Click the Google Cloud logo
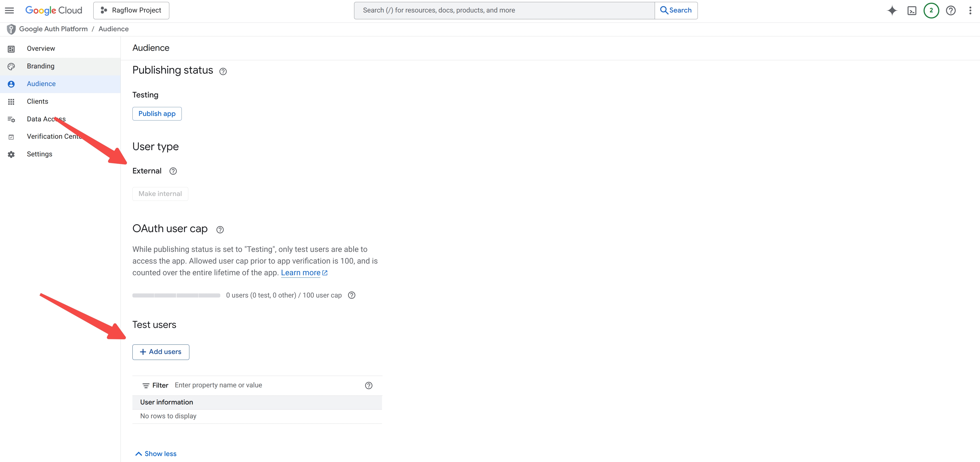This screenshot has height=462, width=980. [54, 10]
